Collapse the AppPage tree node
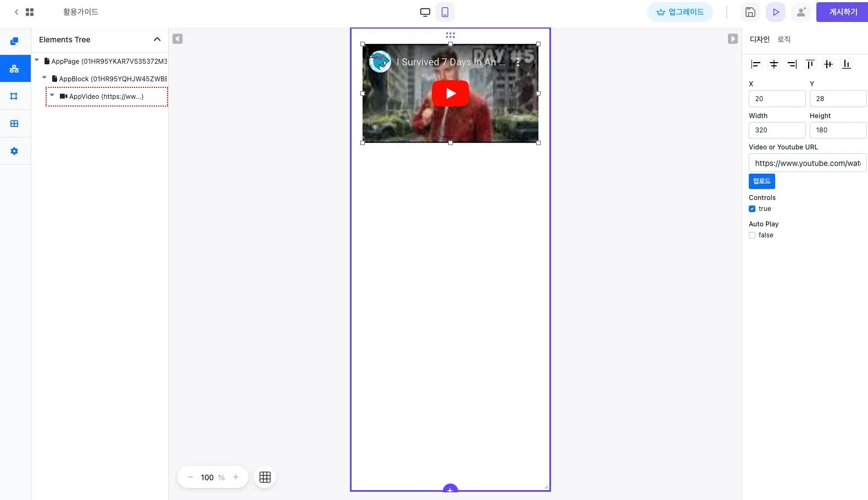The width and height of the screenshot is (868, 500). click(x=37, y=60)
